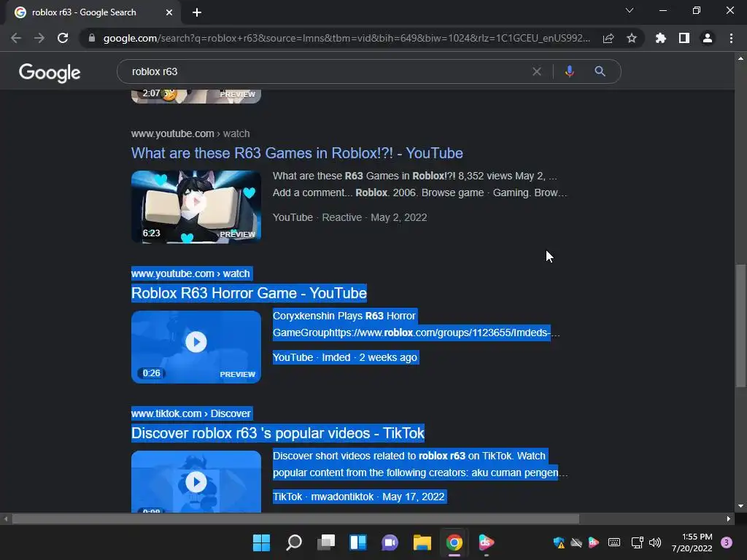Open the Widgets taskbar icon
747x560 pixels.
click(x=357, y=542)
